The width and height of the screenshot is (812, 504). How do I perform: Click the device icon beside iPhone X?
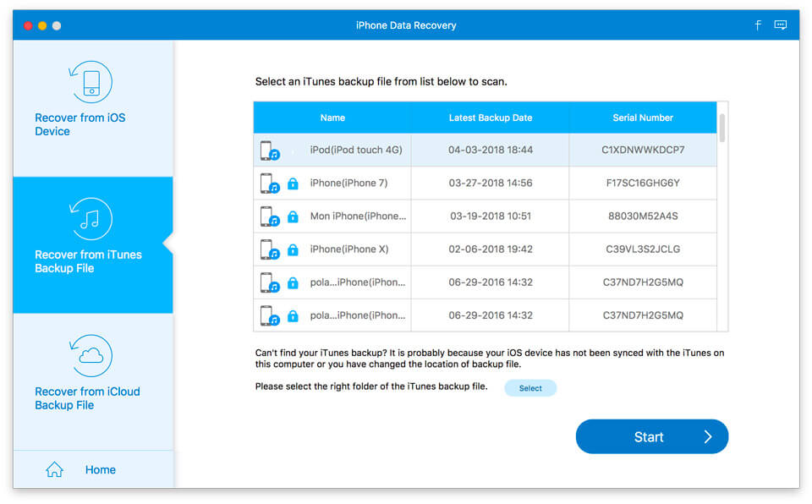click(x=268, y=249)
